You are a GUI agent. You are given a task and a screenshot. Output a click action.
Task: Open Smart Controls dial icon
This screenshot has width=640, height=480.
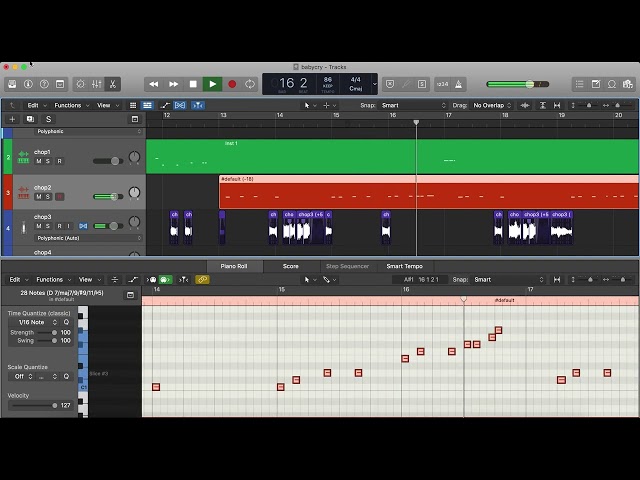(80, 84)
